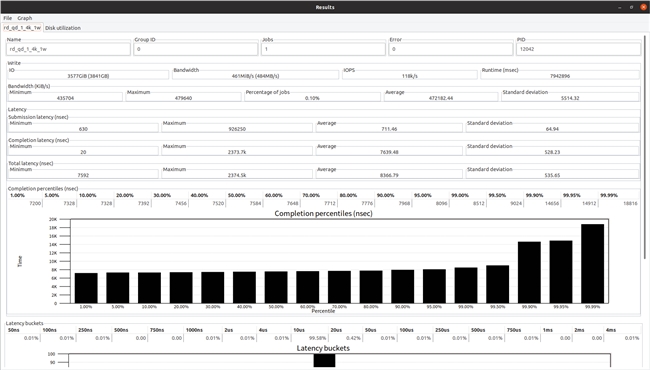Click the 99.90% bar in percentile chart

point(529,273)
